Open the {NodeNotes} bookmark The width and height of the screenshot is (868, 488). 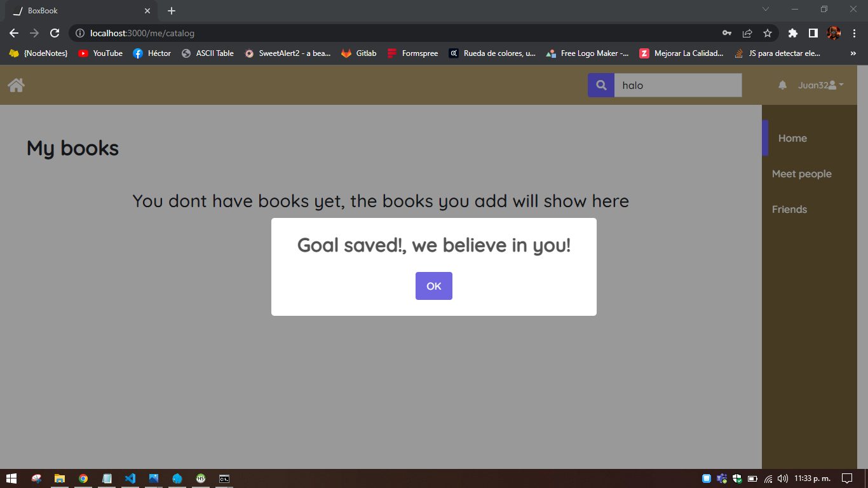click(x=38, y=53)
